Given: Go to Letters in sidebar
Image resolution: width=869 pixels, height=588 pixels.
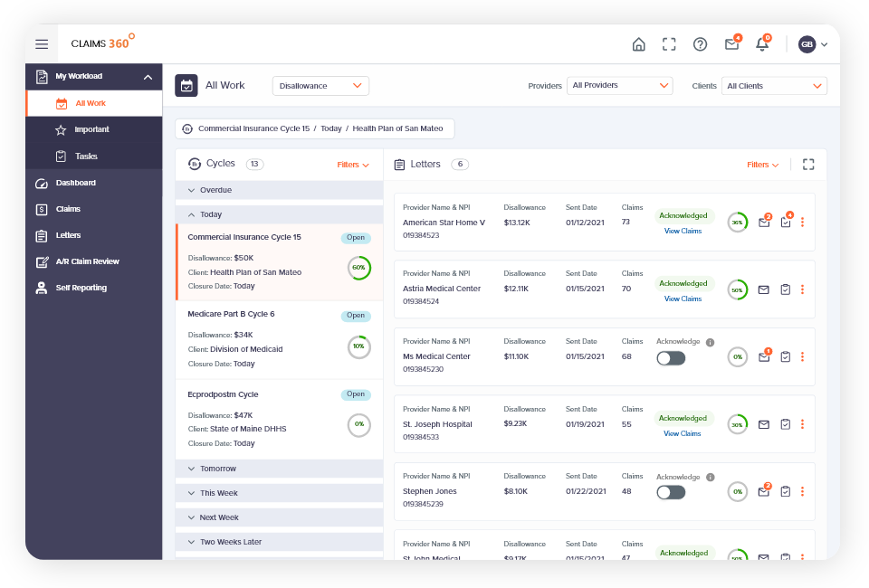Looking at the screenshot, I should pos(93,235).
